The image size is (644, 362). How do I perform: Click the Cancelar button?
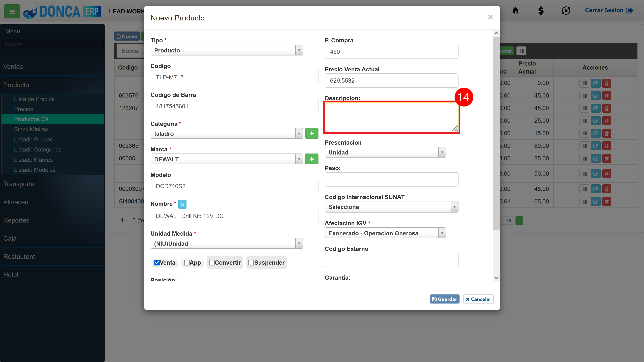478,299
